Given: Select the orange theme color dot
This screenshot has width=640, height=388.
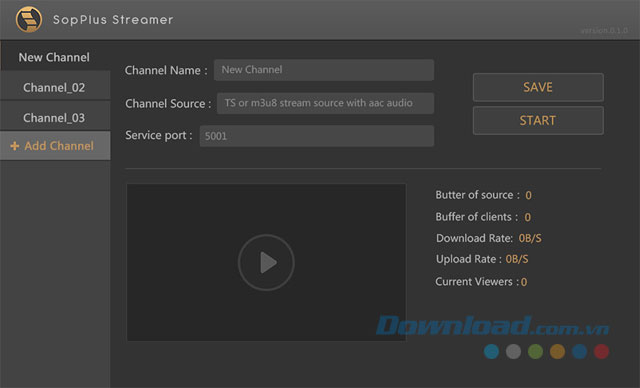Looking at the screenshot, I should (558, 351).
